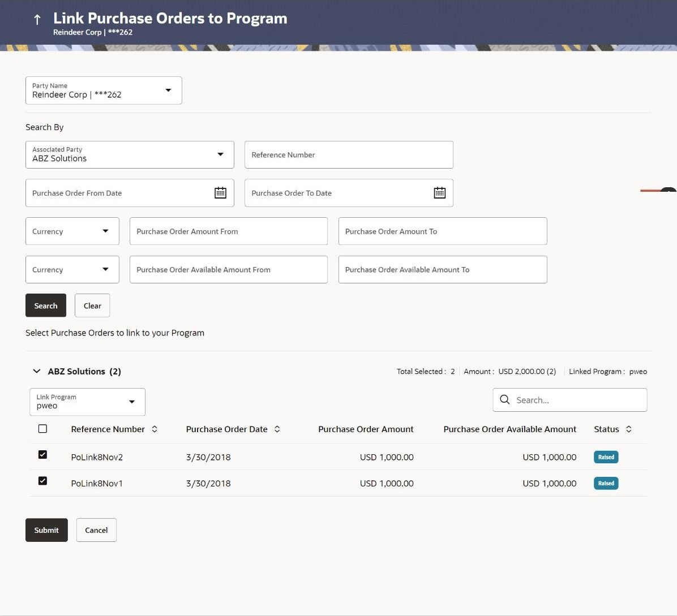Screen dimensions: 677x616
Task: Click the Cancel button
Action: [96, 530]
